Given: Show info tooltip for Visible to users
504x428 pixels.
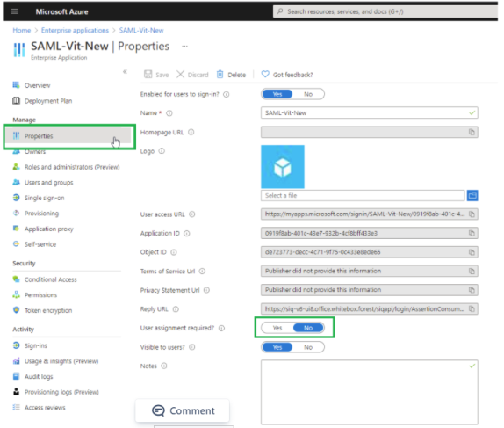Looking at the screenshot, I should tap(192, 347).
